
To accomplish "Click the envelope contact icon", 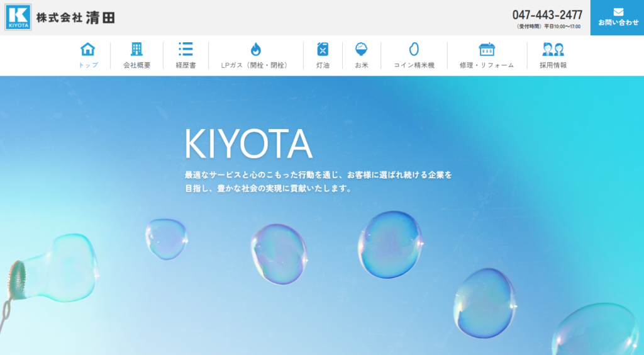I will (618, 12).
